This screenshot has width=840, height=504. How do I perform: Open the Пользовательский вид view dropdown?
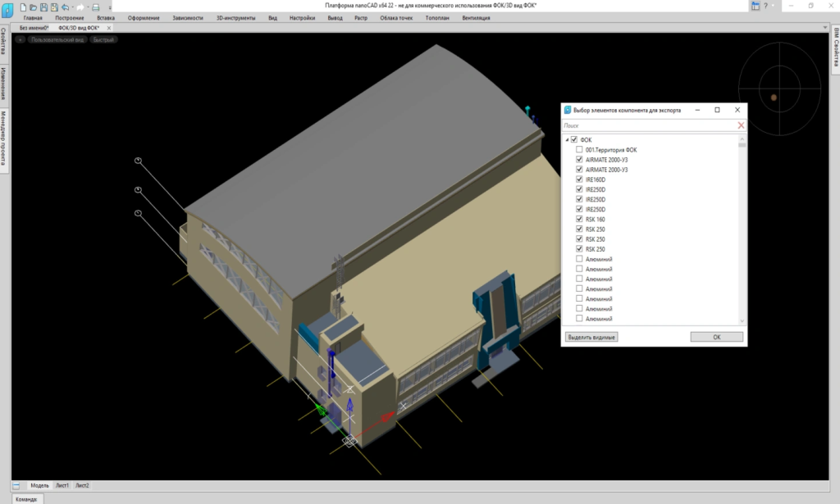57,39
